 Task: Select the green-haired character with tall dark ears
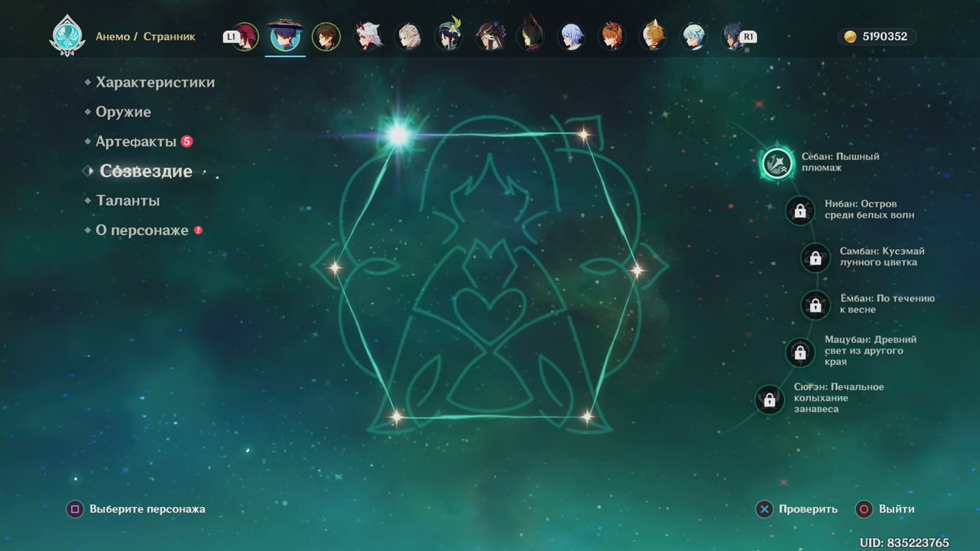(x=531, y=35)
